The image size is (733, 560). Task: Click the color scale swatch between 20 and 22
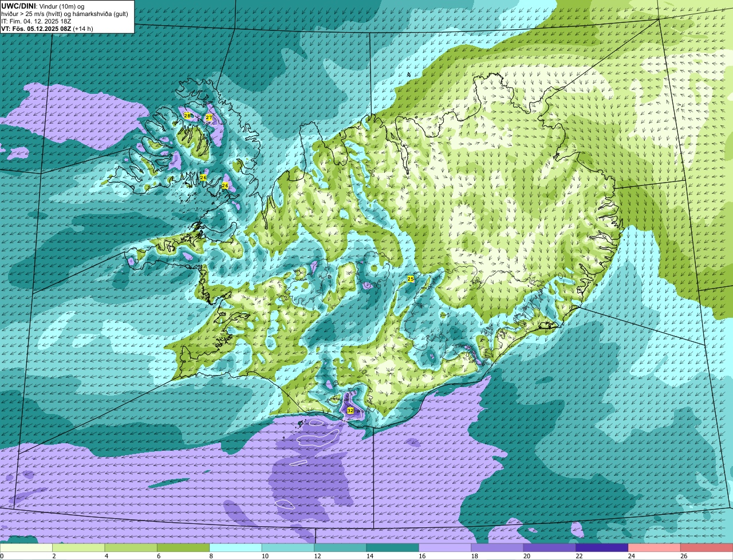point(550,547)
